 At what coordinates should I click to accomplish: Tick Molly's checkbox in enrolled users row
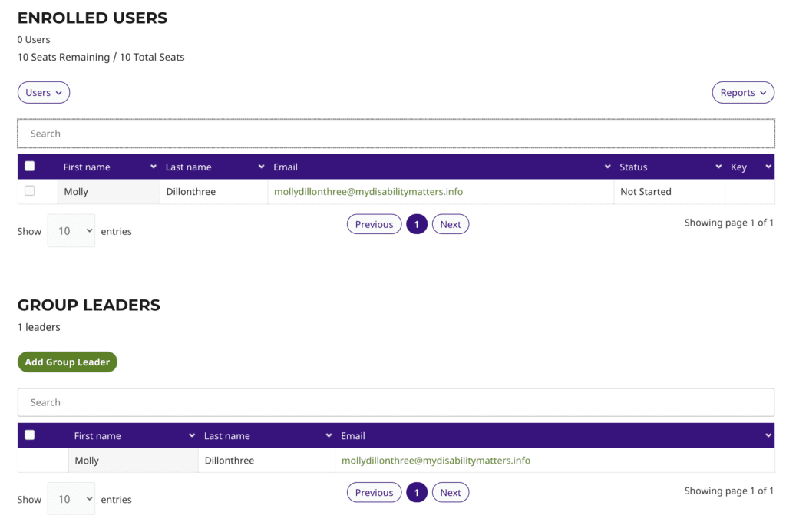coord(30,191)
